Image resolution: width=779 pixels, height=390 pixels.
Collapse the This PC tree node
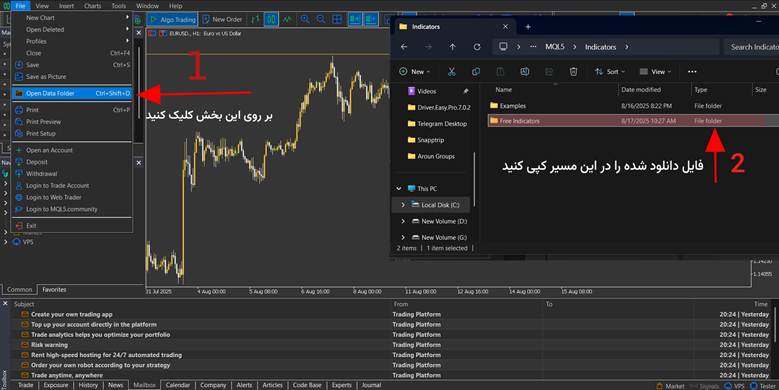tap(399, 189)
